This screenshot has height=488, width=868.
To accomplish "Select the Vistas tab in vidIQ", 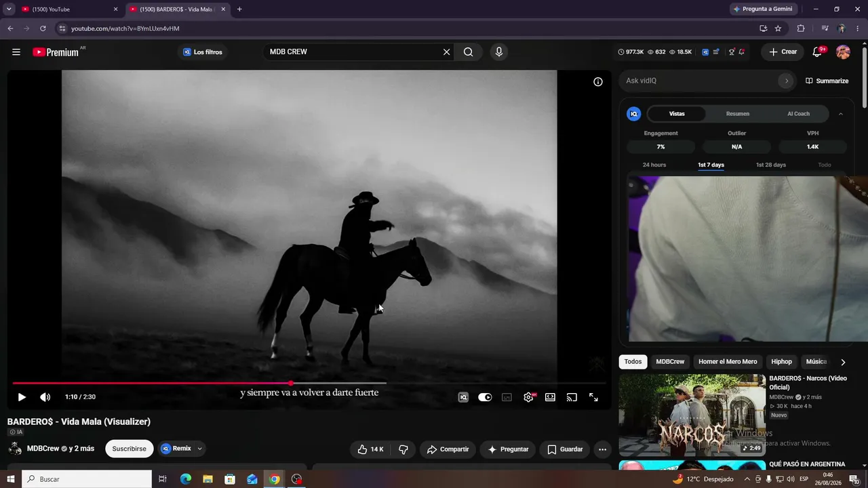I will coord(677,114).
